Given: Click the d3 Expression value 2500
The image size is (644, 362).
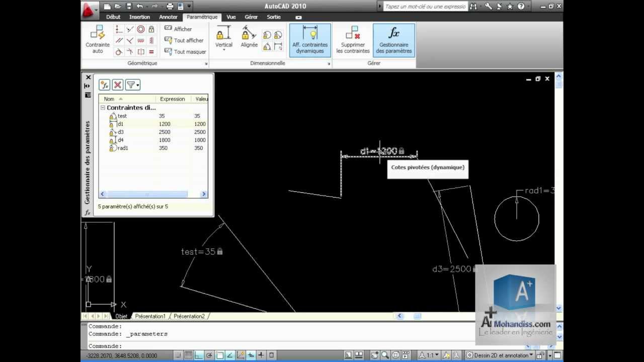Looking at the screenshot, I should point(165,132).
